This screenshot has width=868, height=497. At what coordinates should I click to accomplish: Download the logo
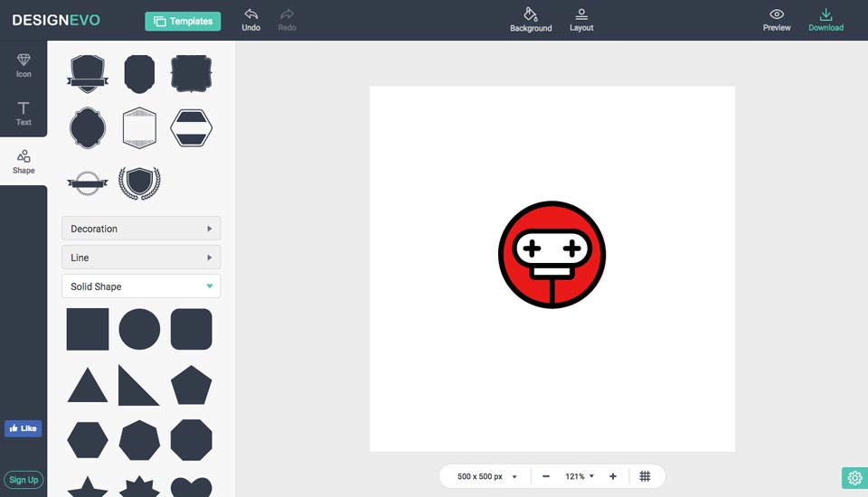point(826,20)
